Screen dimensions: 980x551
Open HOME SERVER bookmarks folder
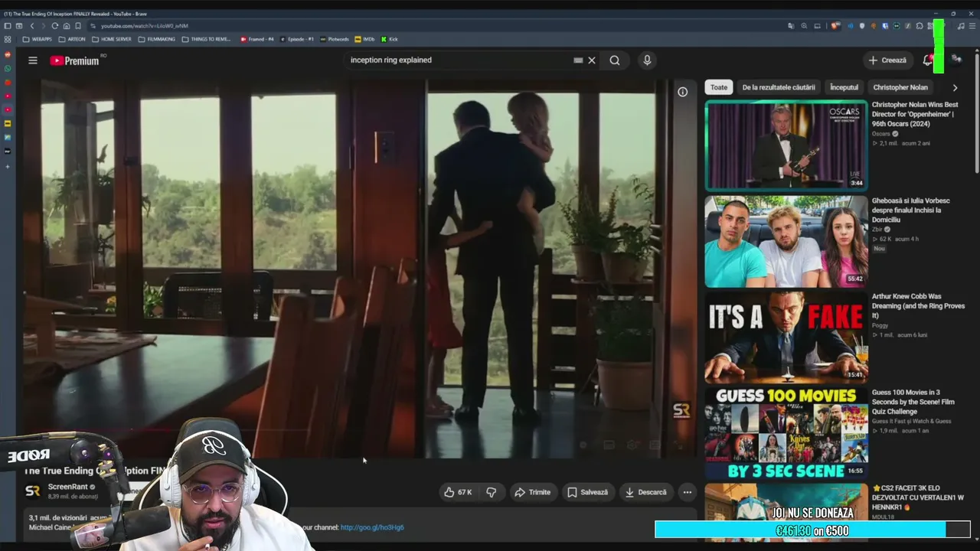click(112, 39)
